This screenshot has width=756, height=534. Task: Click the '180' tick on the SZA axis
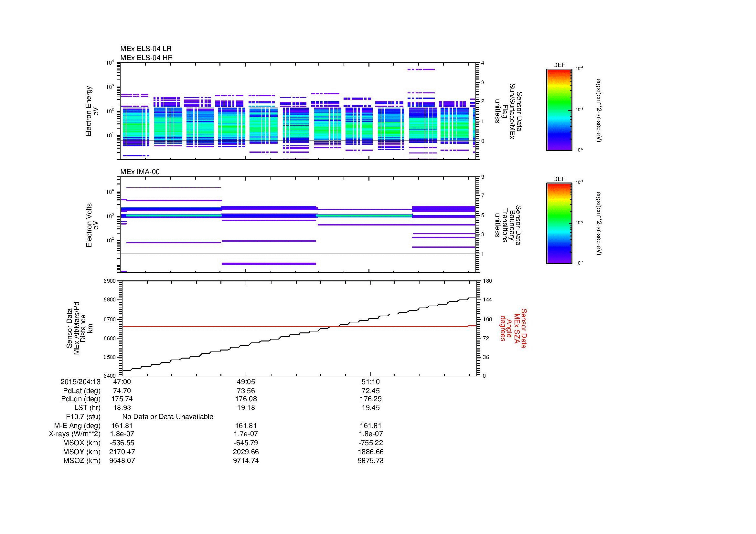point(487,281)
